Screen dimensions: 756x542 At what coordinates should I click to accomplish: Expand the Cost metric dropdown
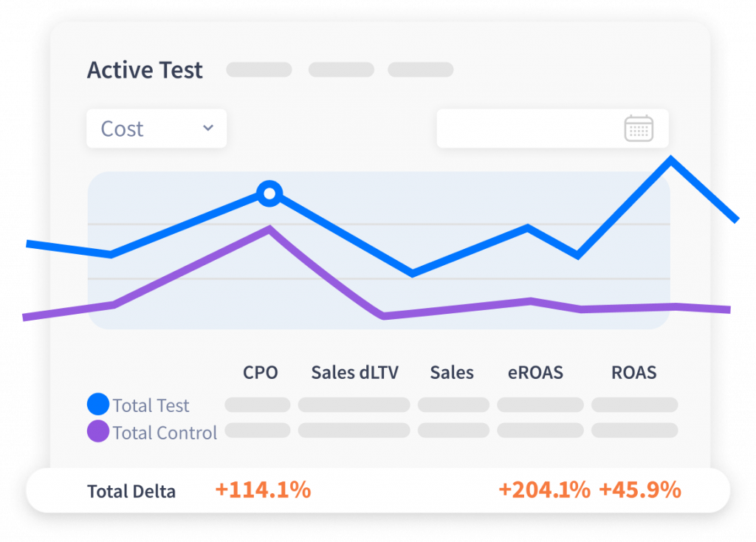click(x=156, y=128)
